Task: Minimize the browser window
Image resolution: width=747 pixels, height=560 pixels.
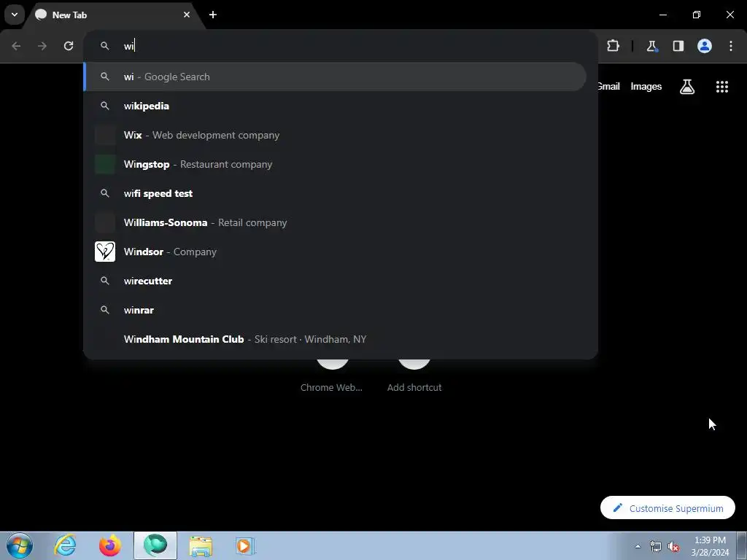Action: [663, 15]
